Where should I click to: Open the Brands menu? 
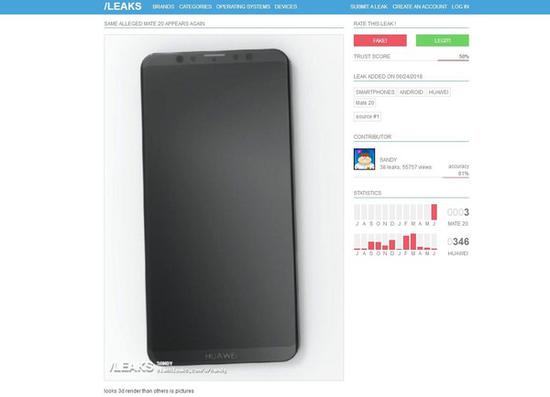click(163, 7)
